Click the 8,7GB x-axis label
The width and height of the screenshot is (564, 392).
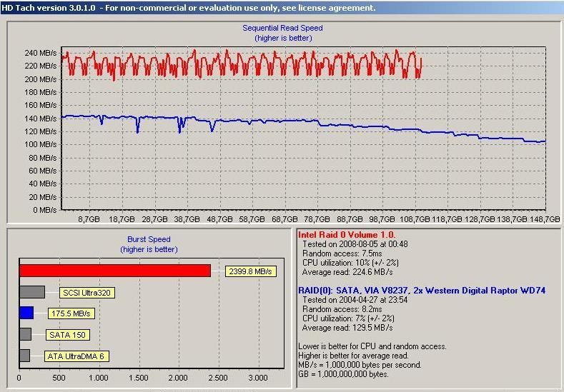click(89, 218)
